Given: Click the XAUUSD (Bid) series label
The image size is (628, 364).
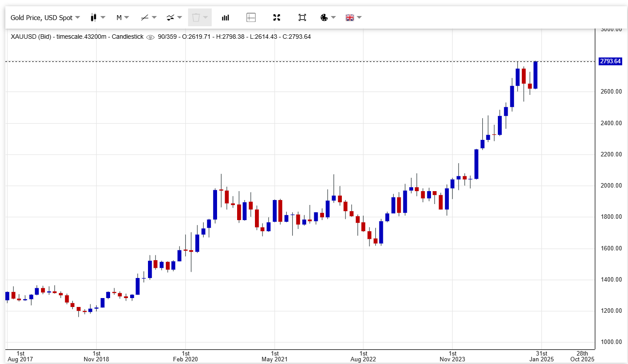Looking at the screenshot, I should pyautogui.click(x=30, y=37).
